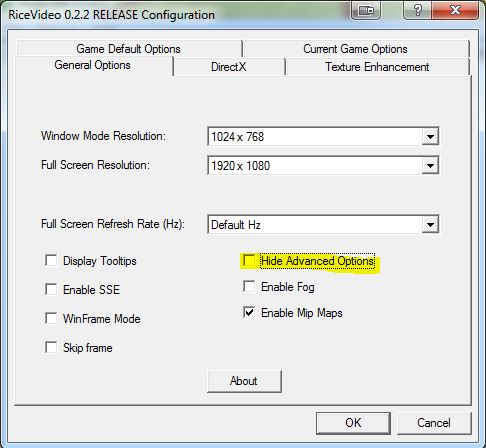Switch to the DirectX tab

point(229,67)
